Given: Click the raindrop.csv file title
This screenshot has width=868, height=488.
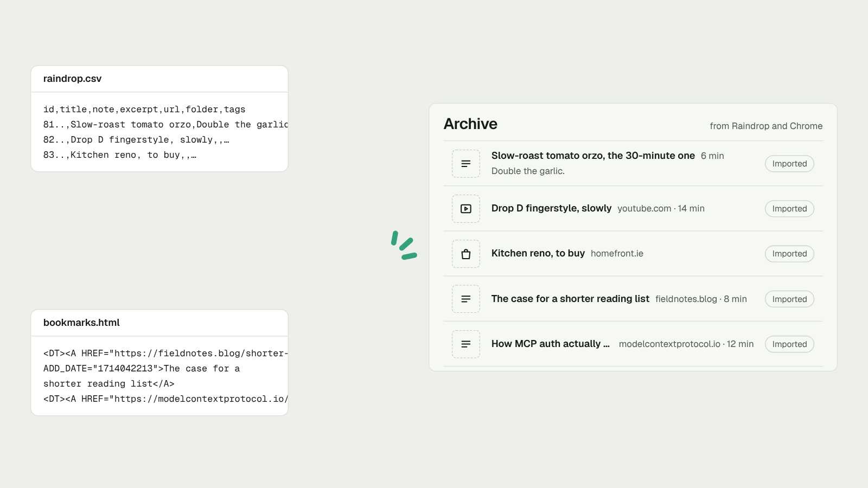Looking at the screenshot, I should (72, 79).
